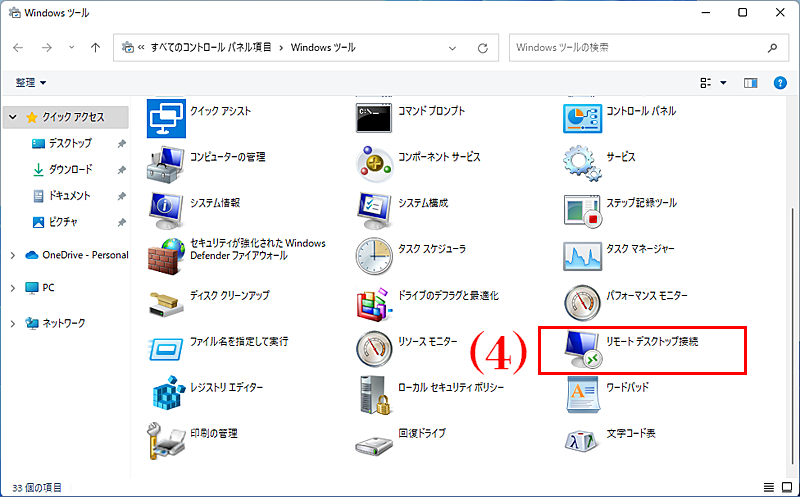The image size is (800, 497).
Task: Open the タスク マネージャー icon
Action: click(582, 256)
